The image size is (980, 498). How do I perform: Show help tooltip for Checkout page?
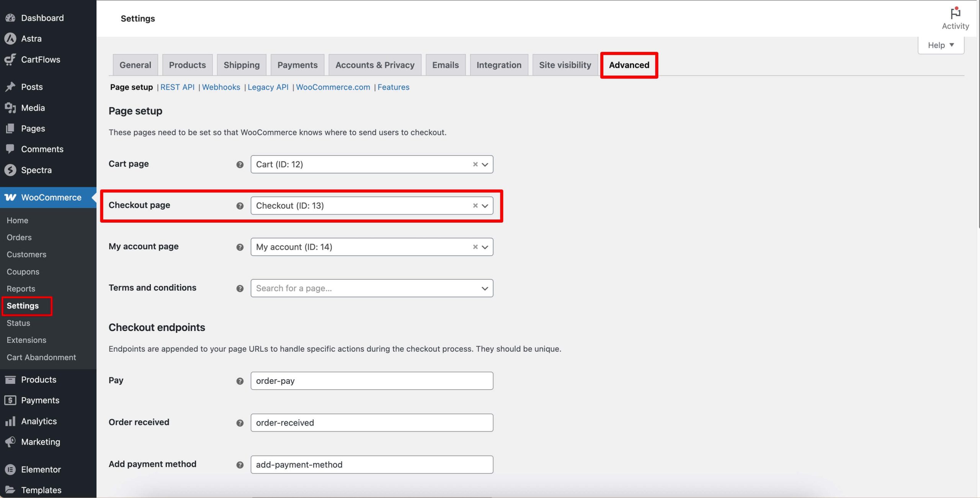pos(240,206)
